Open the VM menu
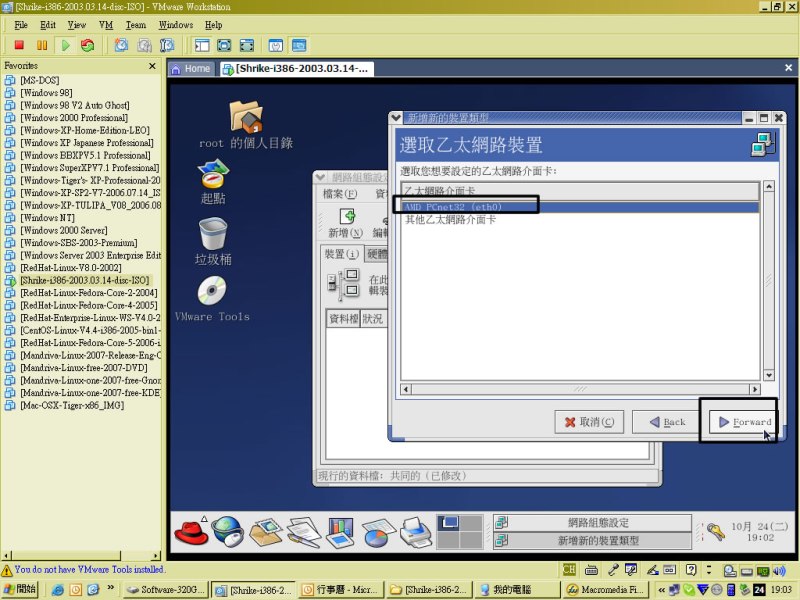This screenshot has height=600, width=800. pyautogui.click(x=106, y=25)
